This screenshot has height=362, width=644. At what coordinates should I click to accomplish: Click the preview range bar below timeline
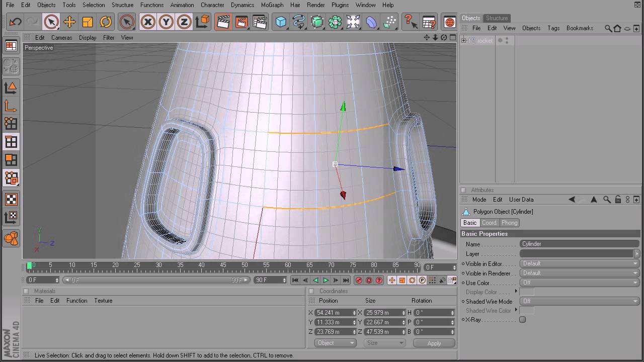pyautogui.click(x=157, y=280)
